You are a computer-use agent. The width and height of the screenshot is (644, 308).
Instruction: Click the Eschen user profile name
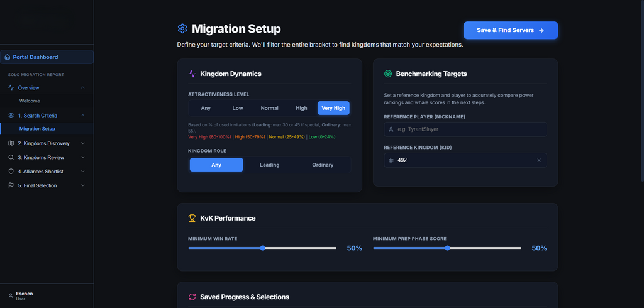tap(25, 294)
